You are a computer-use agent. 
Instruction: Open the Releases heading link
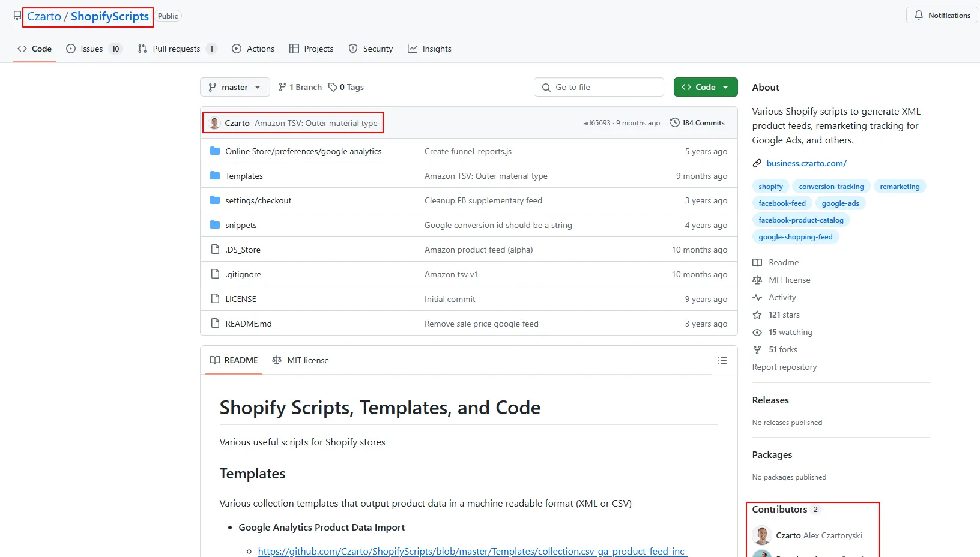point(770,400)
